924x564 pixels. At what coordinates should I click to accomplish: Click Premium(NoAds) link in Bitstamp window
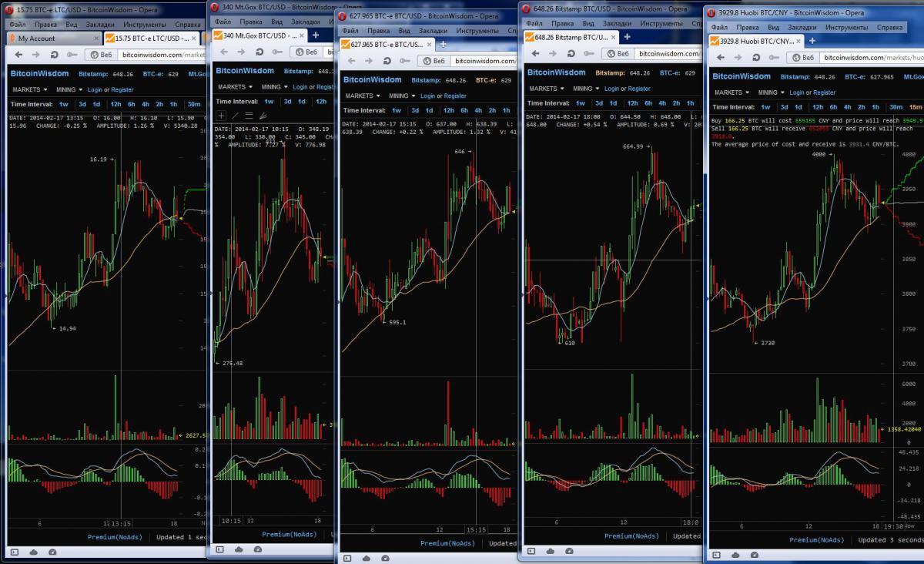[x=632, y=536]
